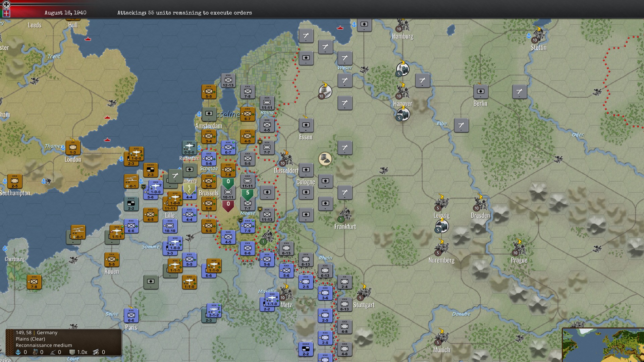
Task: Click the Berlin city label
Action: tap(480, 104)
